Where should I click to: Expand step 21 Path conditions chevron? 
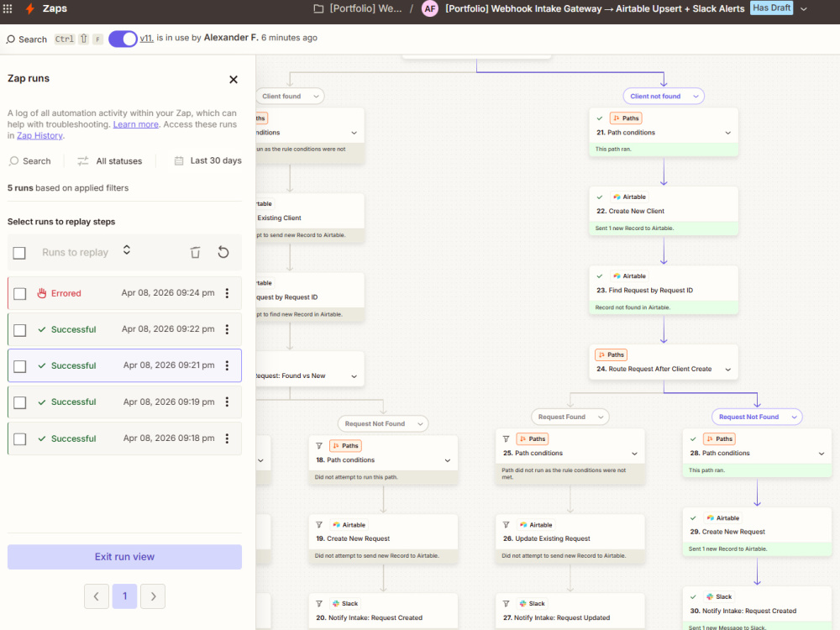tap(727, 133)
